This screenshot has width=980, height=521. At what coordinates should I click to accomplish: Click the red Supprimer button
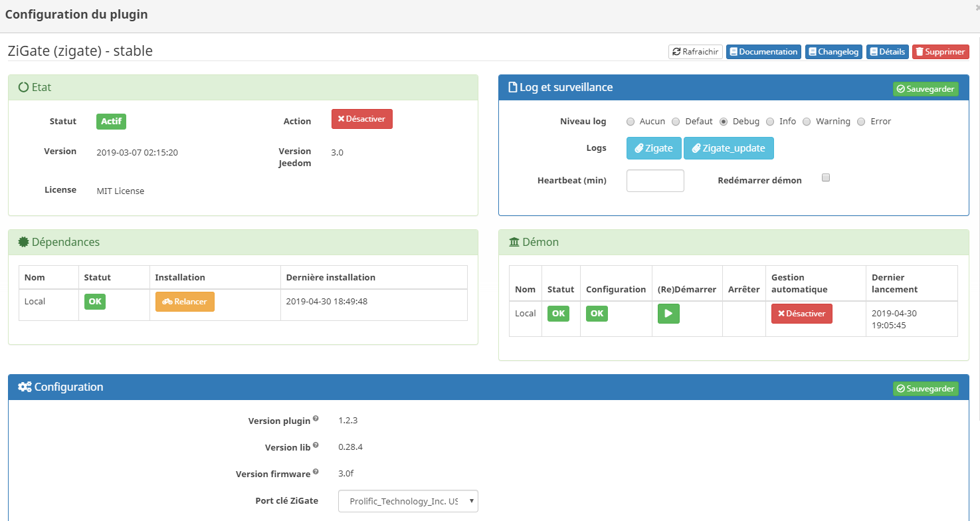[x=941, y=52]
